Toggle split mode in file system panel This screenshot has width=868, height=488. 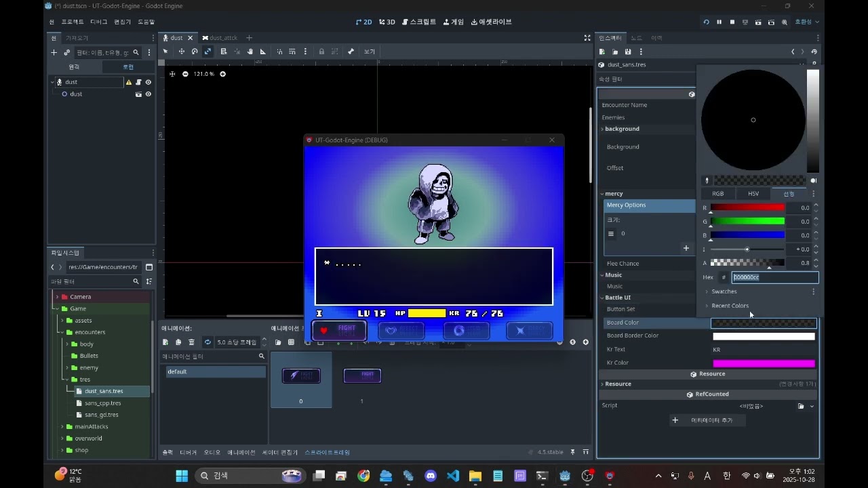(x=149, y=267)
